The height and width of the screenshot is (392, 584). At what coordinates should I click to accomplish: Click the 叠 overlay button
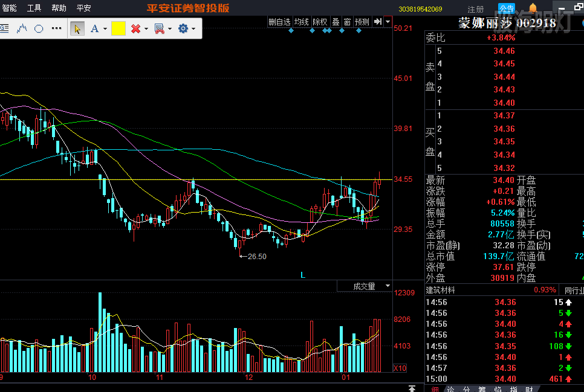pos(336,22)
